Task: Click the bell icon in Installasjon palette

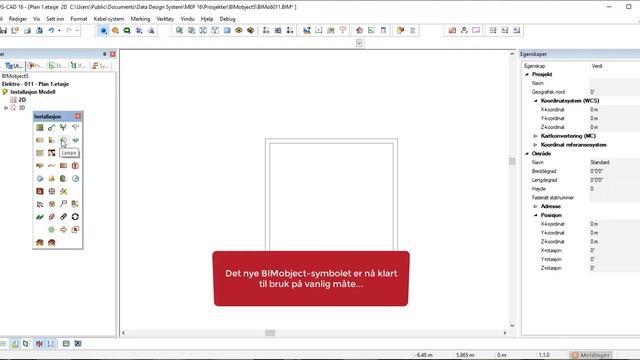Action: [x=51, y=178]
